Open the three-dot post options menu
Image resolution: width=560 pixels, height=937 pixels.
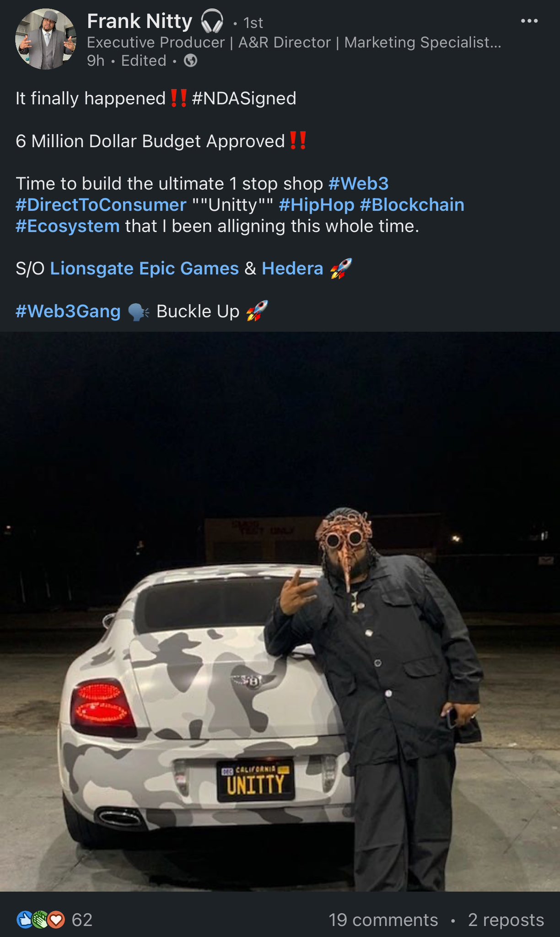[x=529, y=21]
